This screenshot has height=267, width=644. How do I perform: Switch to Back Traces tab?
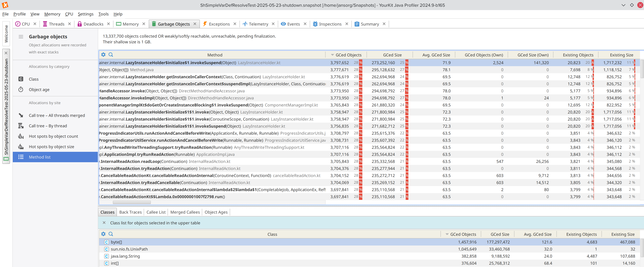[131, 212]
